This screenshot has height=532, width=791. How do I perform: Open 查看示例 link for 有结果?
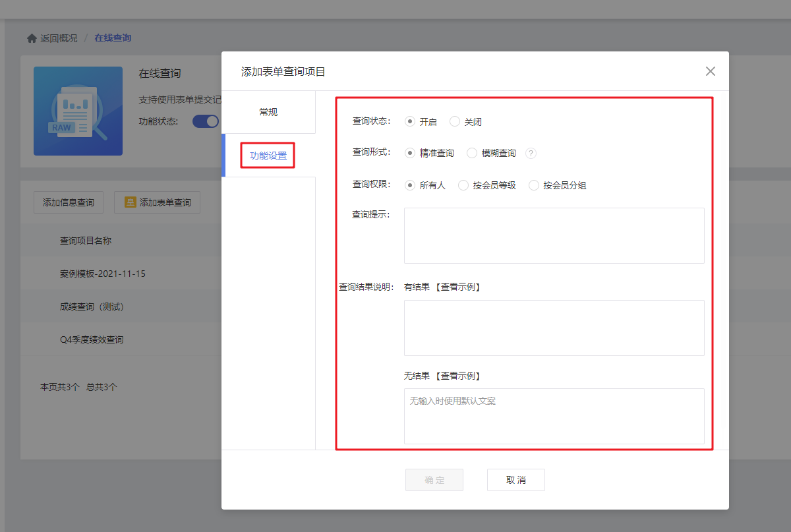[x=458, y=287]
